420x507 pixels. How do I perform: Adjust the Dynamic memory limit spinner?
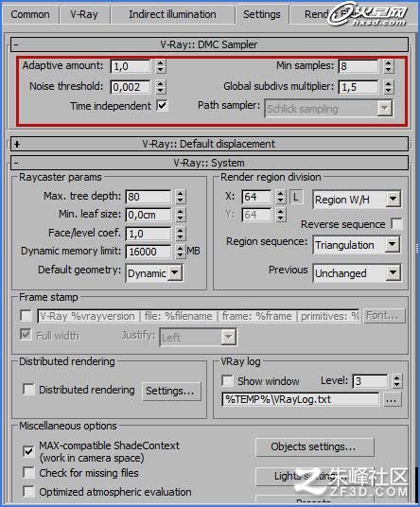coord(181,252)
